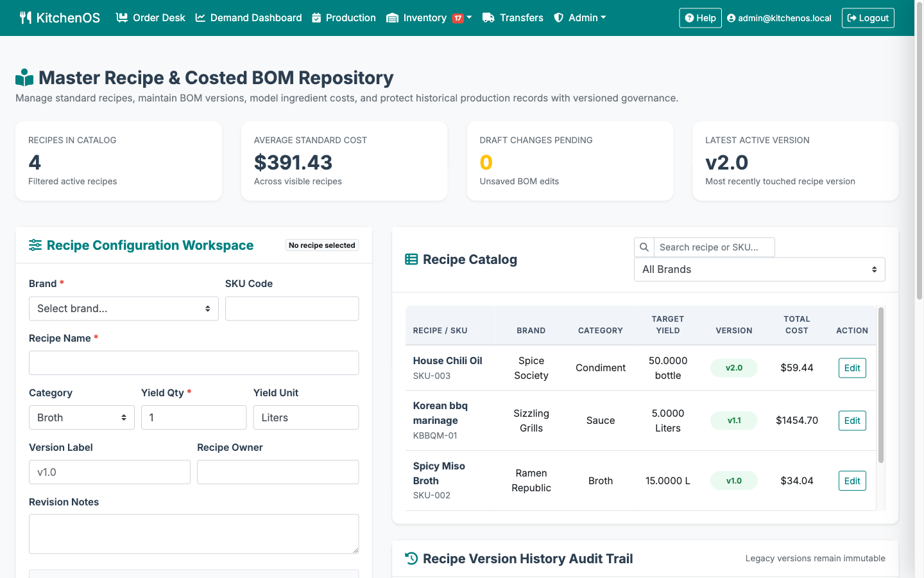Image resolution: width=924 pixels, height=578 pixels.
Task: Click the Recipe Catalog table scrollbar
Action: point(881,385)
